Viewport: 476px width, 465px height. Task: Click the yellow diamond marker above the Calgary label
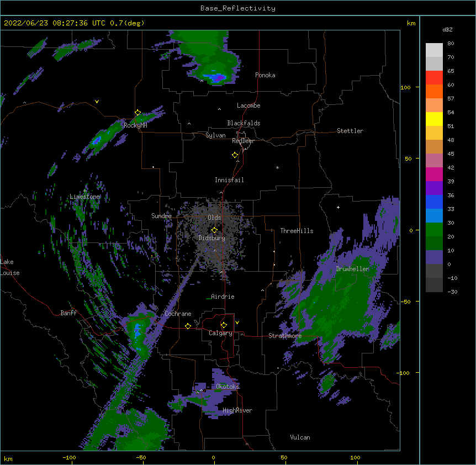tap(224, 325)
